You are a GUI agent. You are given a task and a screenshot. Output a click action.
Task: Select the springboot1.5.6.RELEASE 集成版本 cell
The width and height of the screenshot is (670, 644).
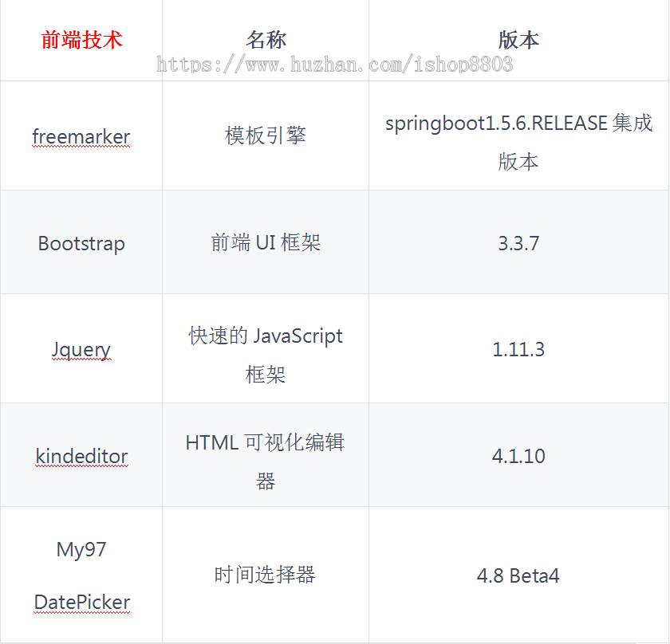(518, 136)
